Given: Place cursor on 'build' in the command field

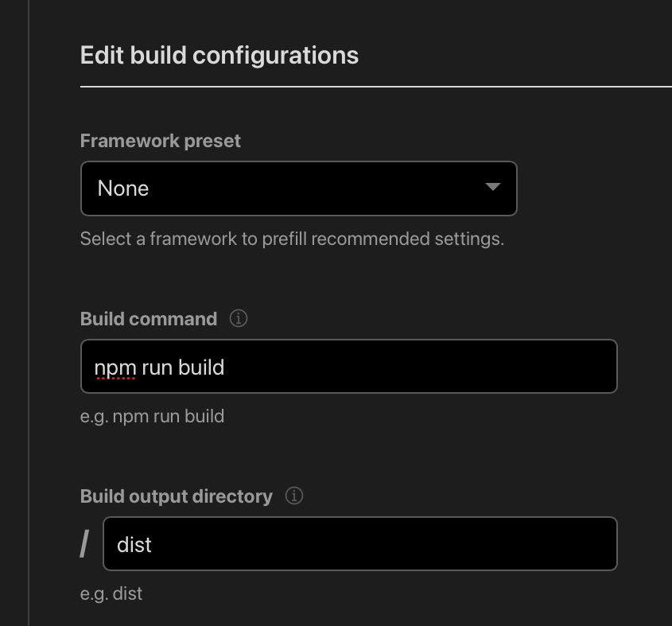Looking at the screenshot, I should (201, 367).
